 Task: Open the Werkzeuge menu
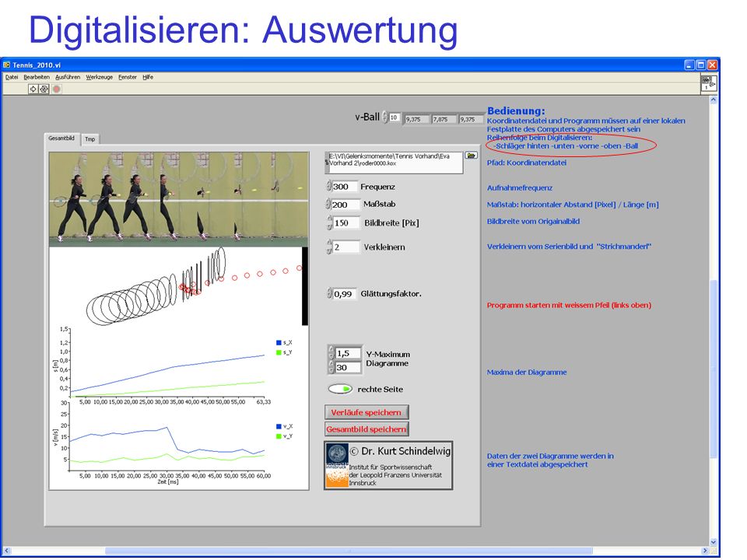coord(99,77)
